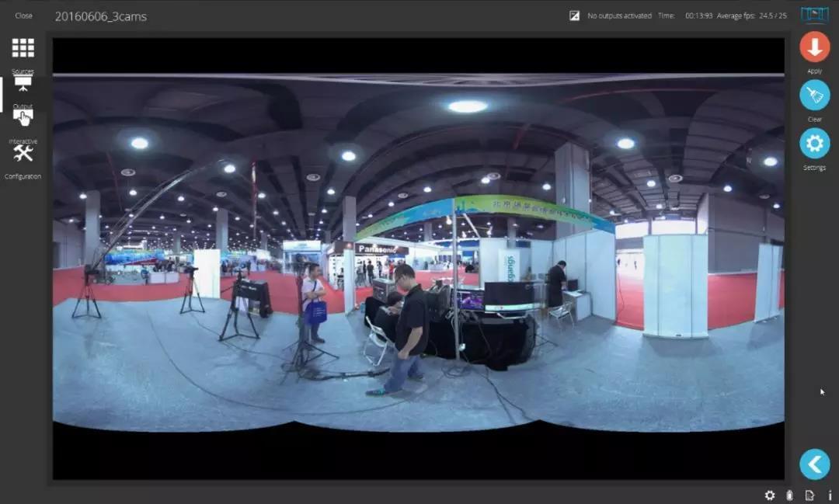Click the exposure compensation icon in top bar
The image size is (839, 504).
coord(574,16)
